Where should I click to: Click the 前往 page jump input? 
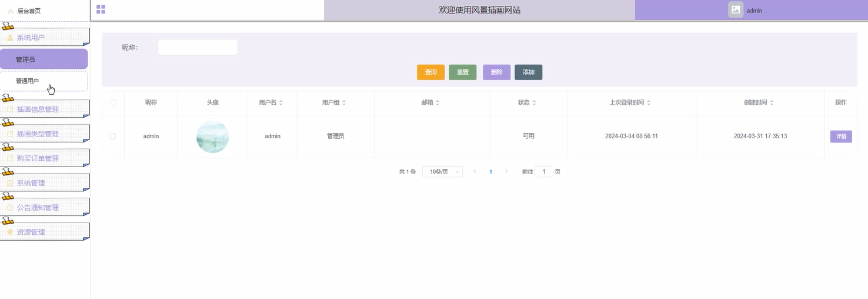tap(544, 172)
